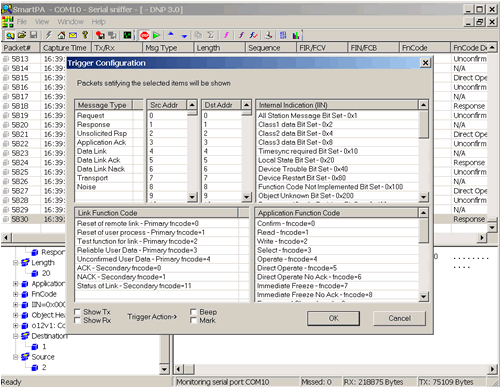Enable the Show Tx checkbox
The height and width of the screenshot is (387, 500).
tap(77, 312)
